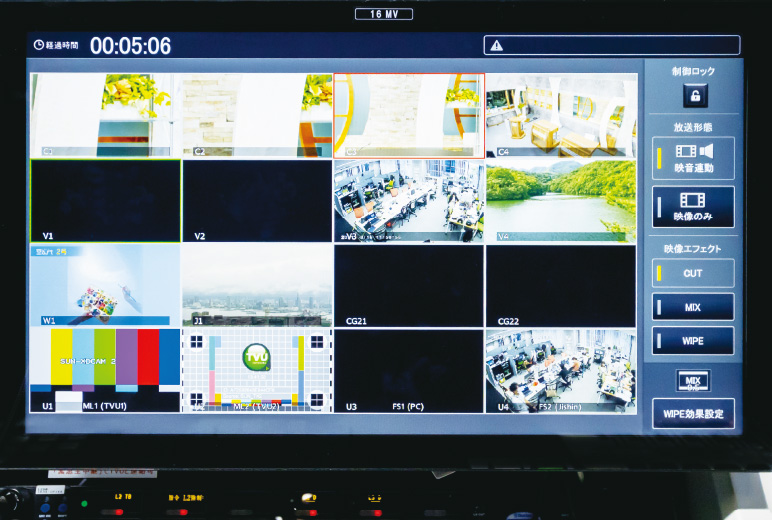Pick the V4 river landscape source
This screenshot has width=772, height=520.
(560, 201)
